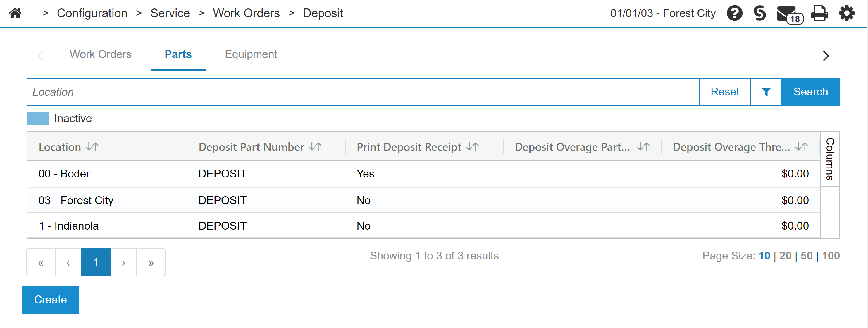This screenshot has height=328, width=868.
Task: Click the 01/01/03 - Forest City location label
Action: [x=663, y=13]
